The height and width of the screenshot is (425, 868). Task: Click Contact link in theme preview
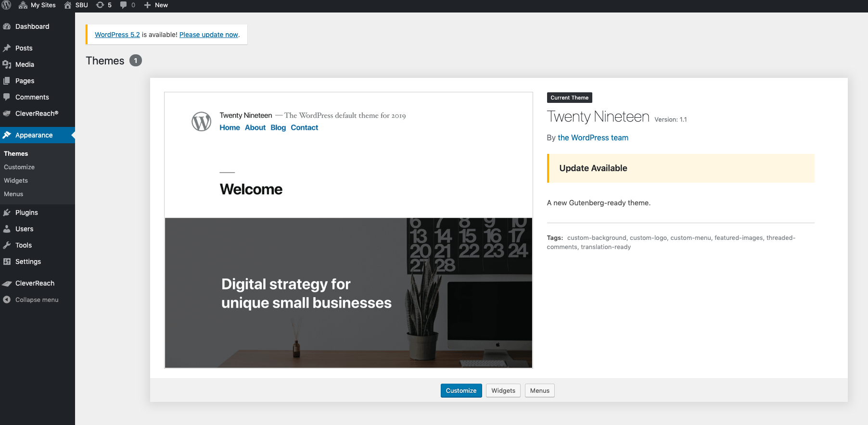[305, 128]
